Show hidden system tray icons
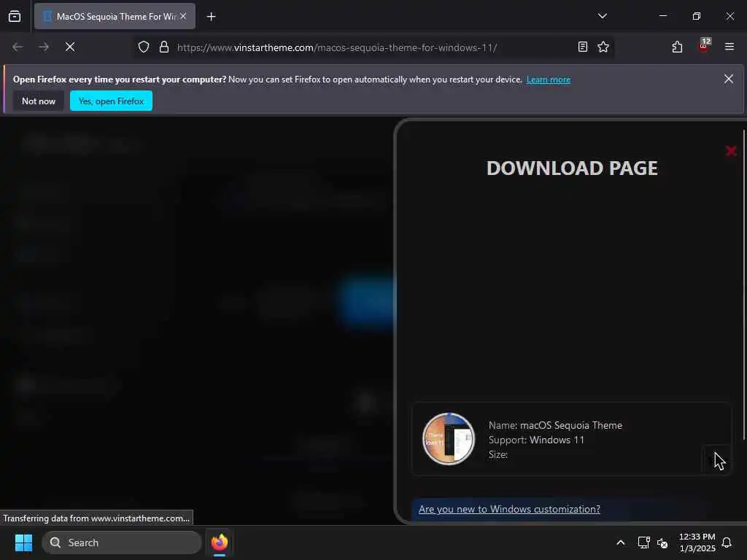The image size is (747, 560). coord(620,542)
